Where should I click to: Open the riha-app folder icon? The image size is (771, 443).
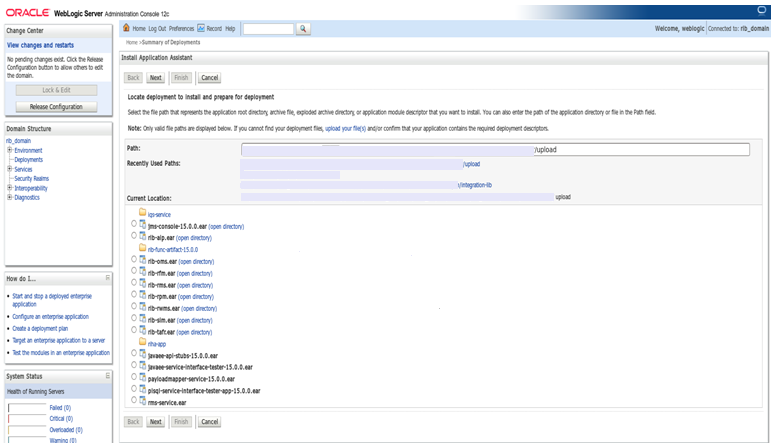(143, 342)
